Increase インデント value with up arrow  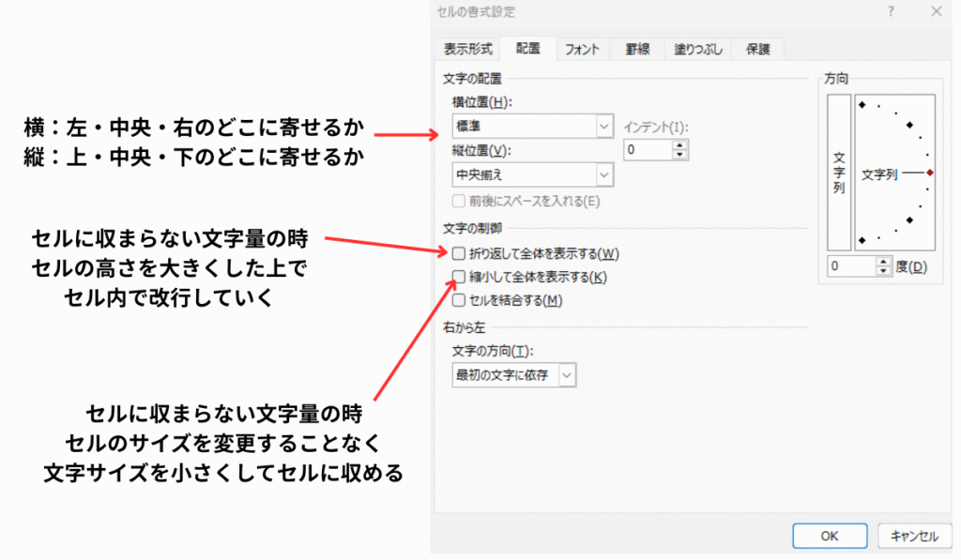click(680, 144)
